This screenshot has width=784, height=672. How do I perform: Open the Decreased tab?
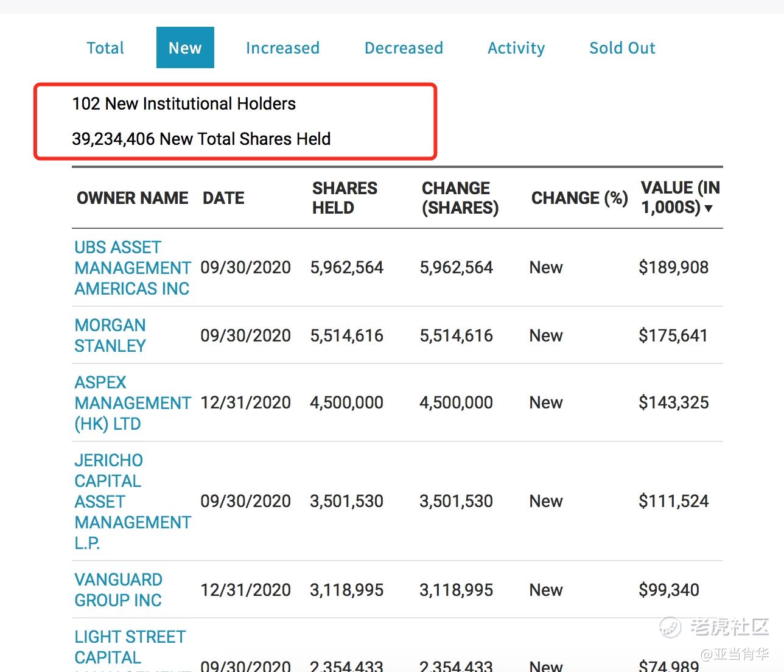click(x=404, y=48)
